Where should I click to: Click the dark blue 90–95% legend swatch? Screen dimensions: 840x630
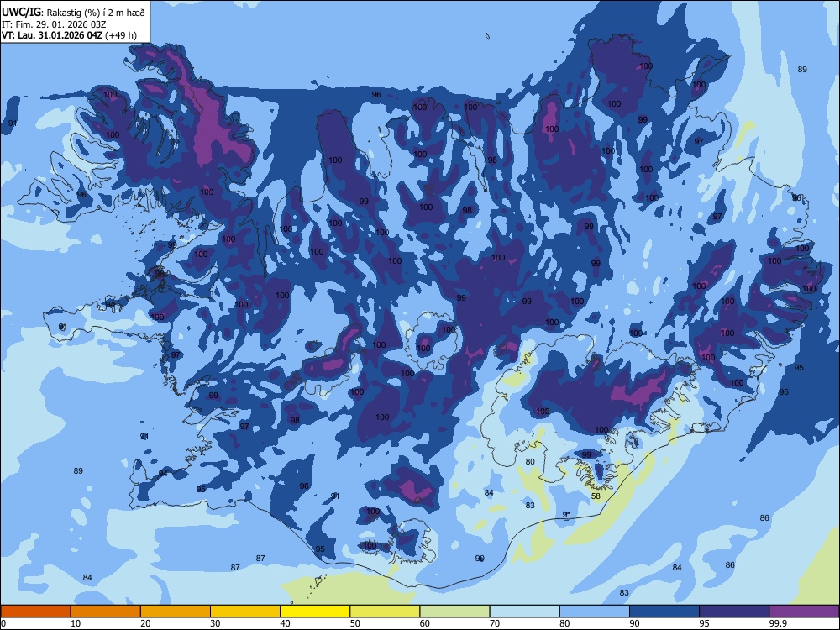[x=664, y=612]
